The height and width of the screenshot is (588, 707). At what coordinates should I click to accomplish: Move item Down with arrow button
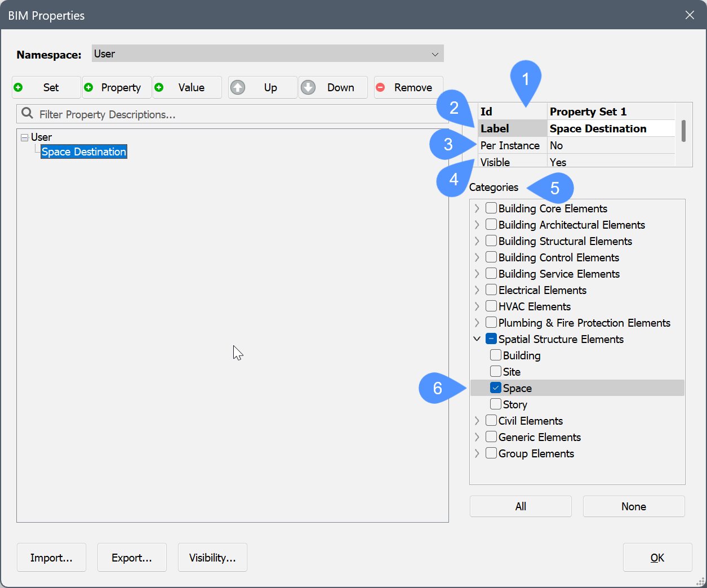coord(333,87)
